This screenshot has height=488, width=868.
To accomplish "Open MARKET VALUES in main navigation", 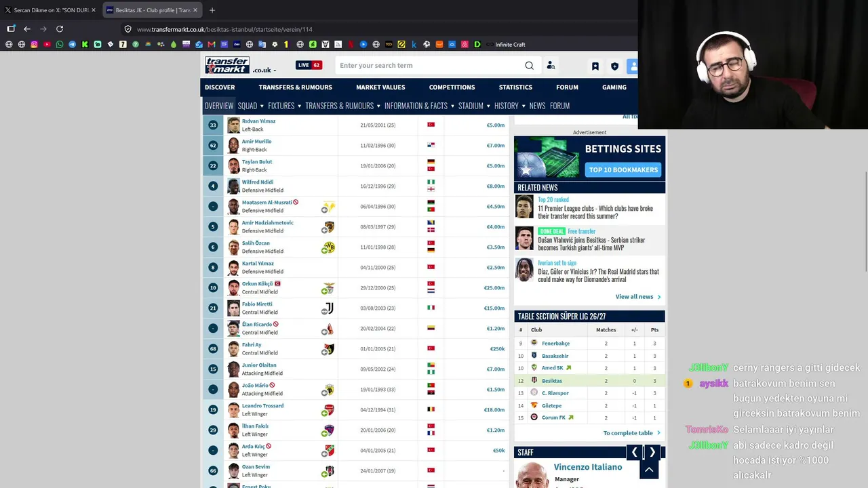I will pyautogui.click(x=380, y=87).
